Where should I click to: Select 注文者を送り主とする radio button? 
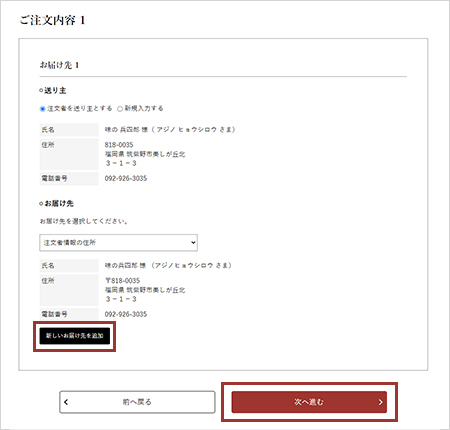43,109
